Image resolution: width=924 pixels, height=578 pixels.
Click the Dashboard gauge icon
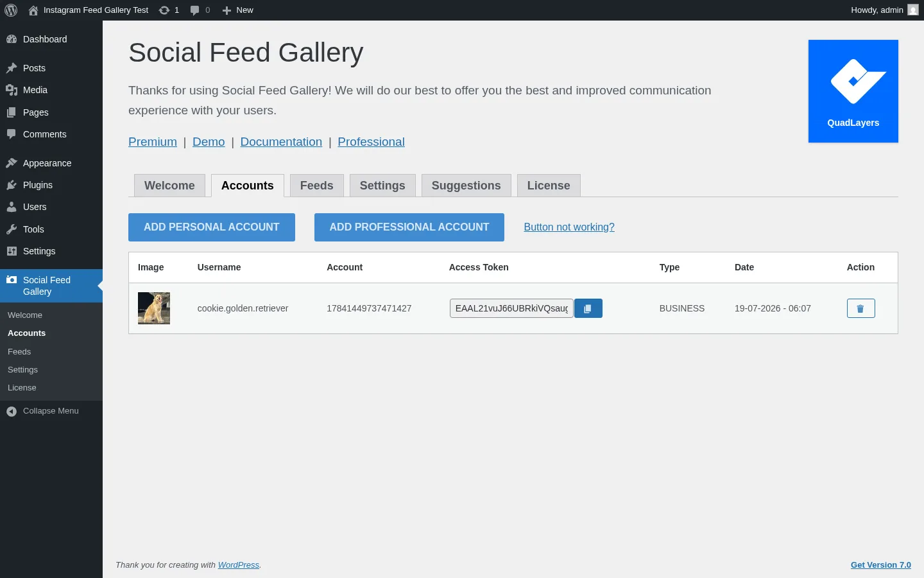(x=12, y=39)
